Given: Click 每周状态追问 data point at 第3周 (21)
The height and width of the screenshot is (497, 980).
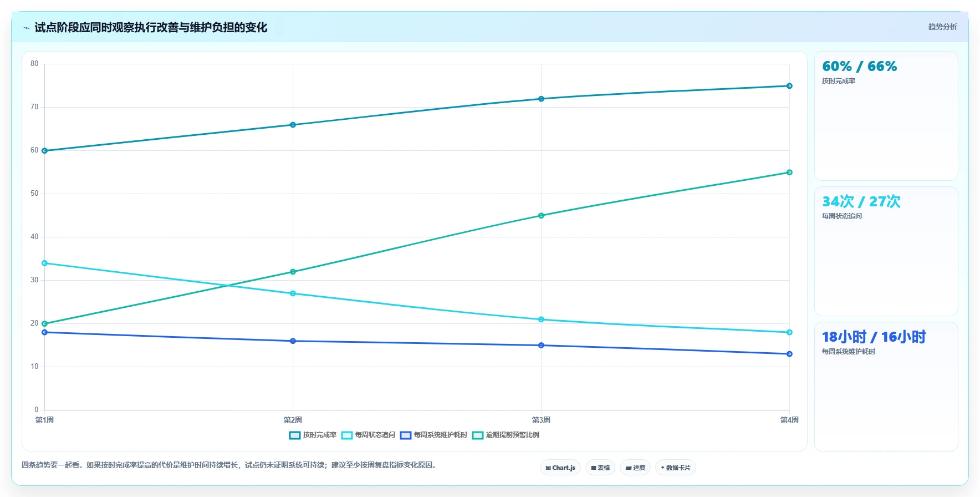Looking at the screenshot, I should 542,319.
